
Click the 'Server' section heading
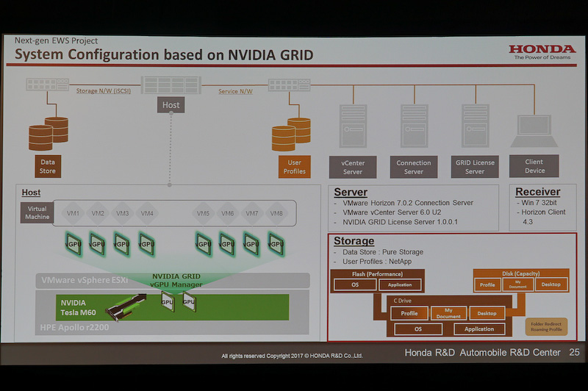[351, 192]
